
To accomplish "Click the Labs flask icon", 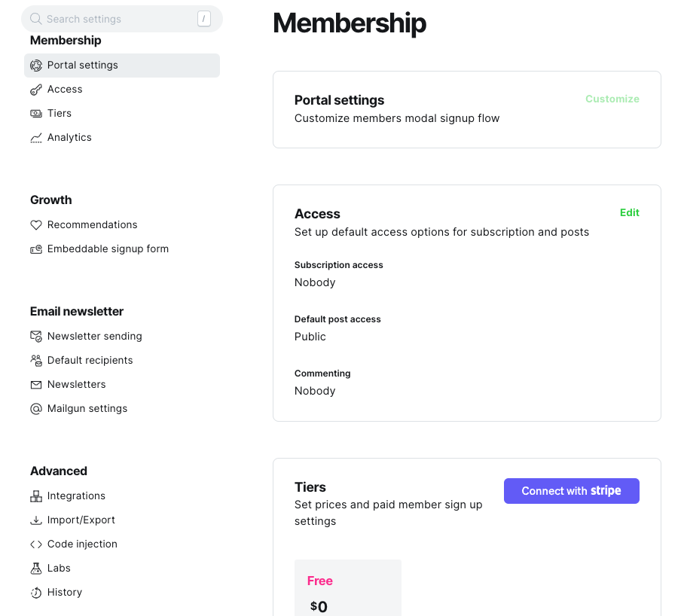I will tap(36, 569).
